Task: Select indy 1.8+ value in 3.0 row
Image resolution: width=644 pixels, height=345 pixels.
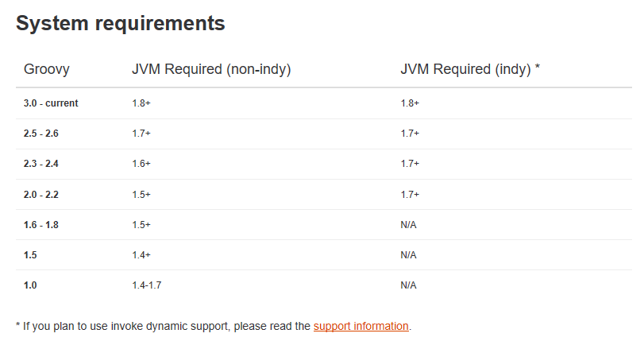Action: pos(410,103)
